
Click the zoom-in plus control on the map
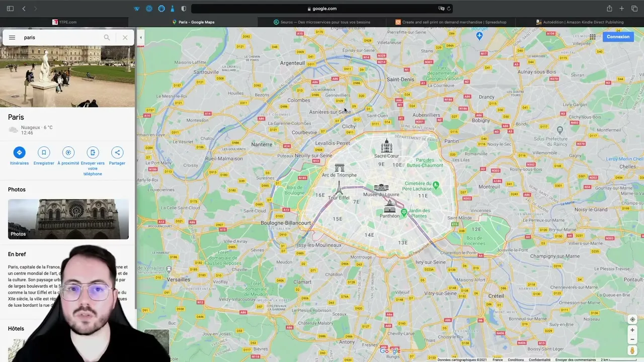[632, 330]
